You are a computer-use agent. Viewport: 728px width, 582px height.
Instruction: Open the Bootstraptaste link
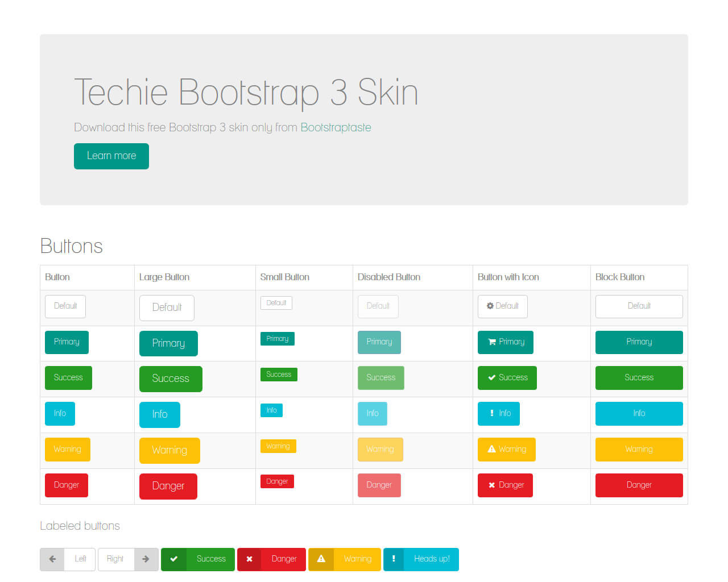pos(336,128)
